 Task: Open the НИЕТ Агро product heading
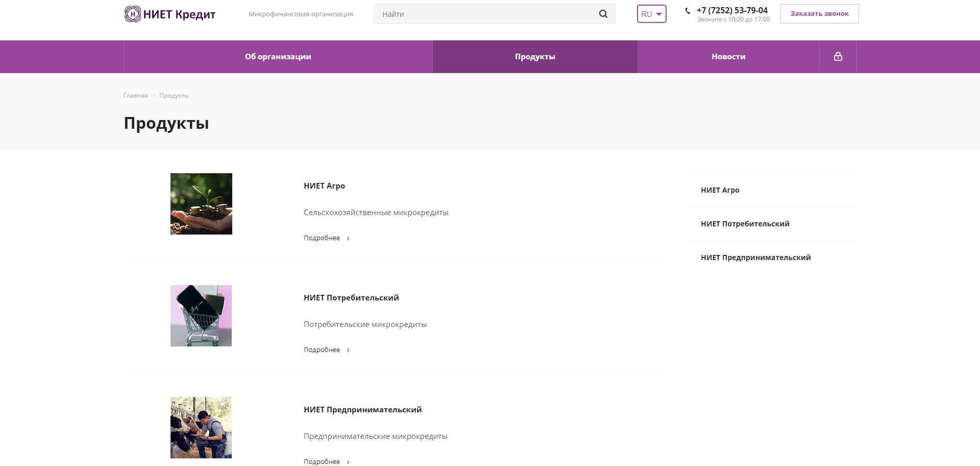pos(324,186)
